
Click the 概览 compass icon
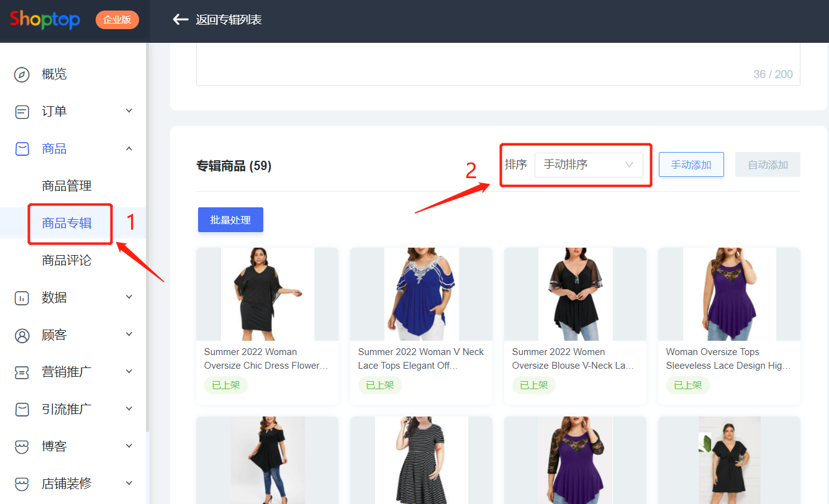(x=22, y=74)
